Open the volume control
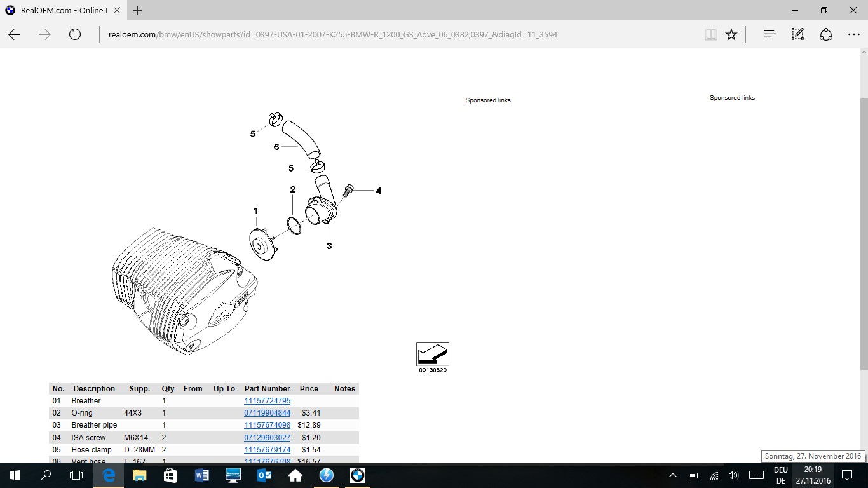The image size is (868, 488). tap(733, 475)
